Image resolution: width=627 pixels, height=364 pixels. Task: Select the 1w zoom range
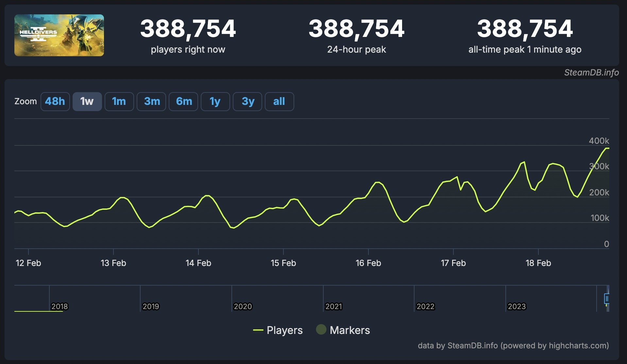[x=87, y=102]
